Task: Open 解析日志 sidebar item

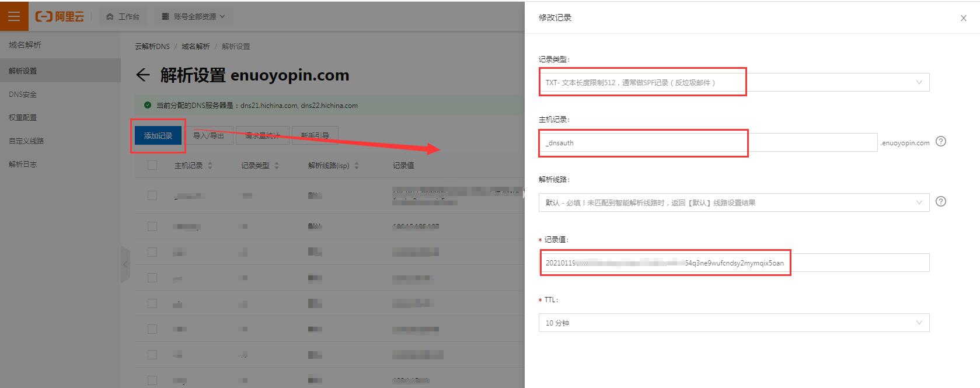Action: (23, 164)
